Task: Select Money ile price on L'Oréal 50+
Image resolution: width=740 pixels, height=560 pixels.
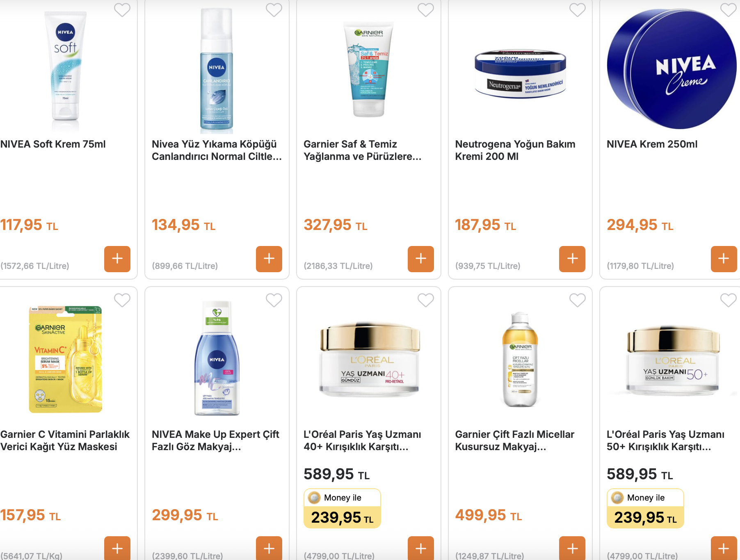Action: pyautogui.click(x=645, y=508)
